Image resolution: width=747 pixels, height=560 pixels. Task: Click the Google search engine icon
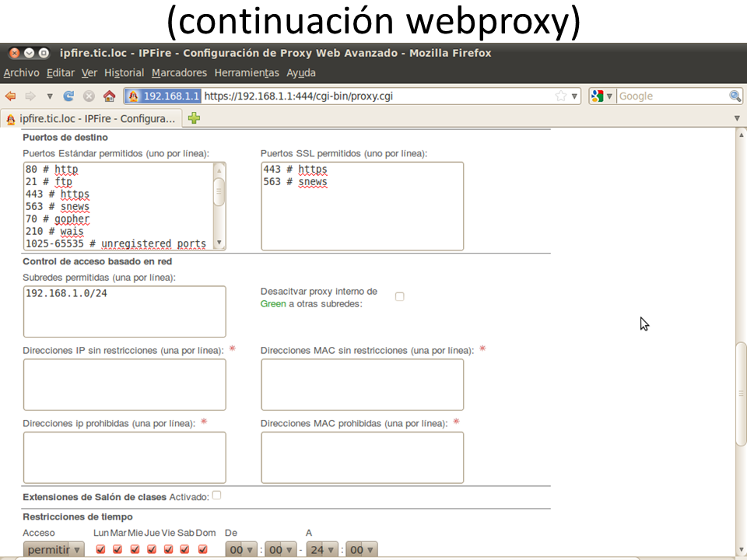pyautogui.click(x=598, y=96)
